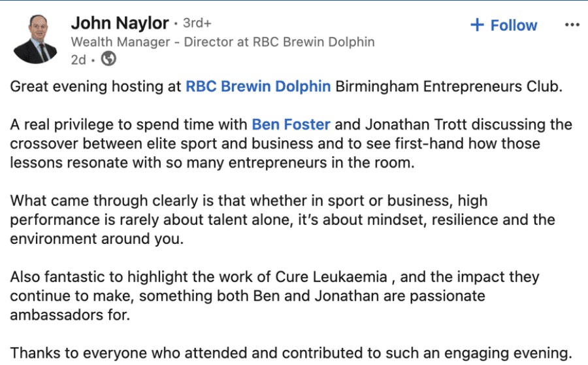The height and width of the screenshot is (365, 588).
Task: Open the John Naylor name link
Action: (120, 23)
